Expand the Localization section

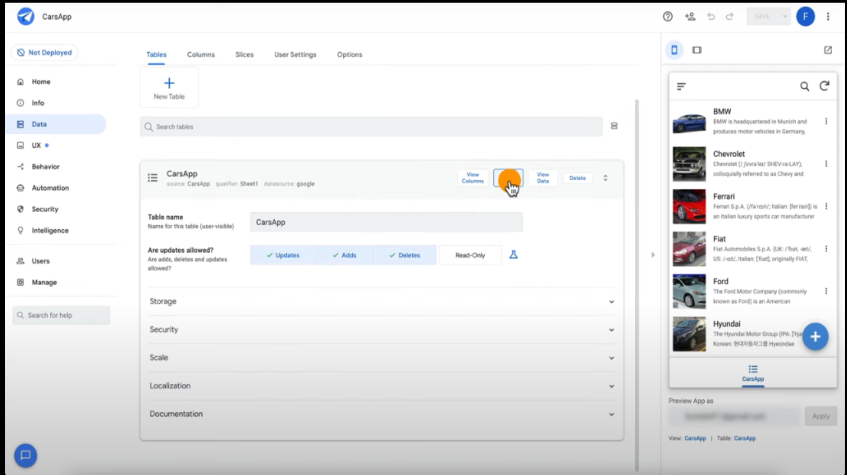coord(381,385)
